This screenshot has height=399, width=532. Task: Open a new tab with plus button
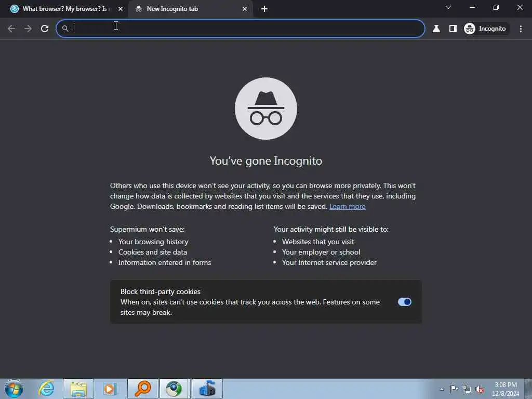click(264, 9)
